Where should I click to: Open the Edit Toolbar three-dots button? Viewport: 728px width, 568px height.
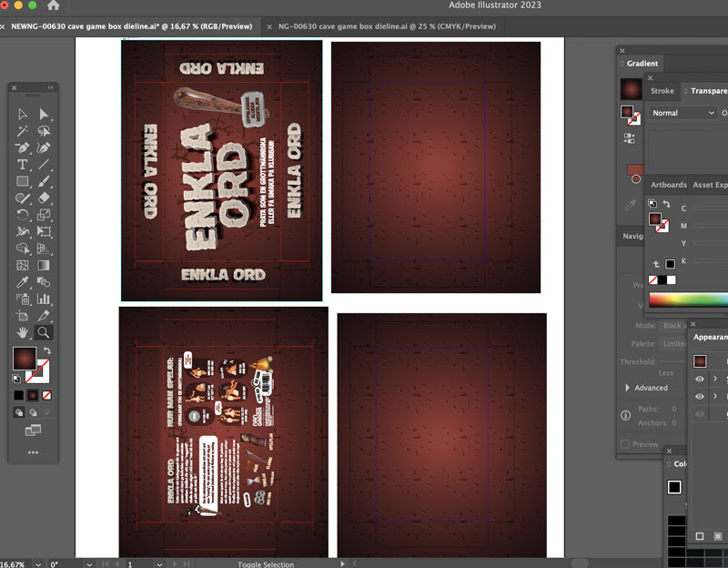(33, 452)
